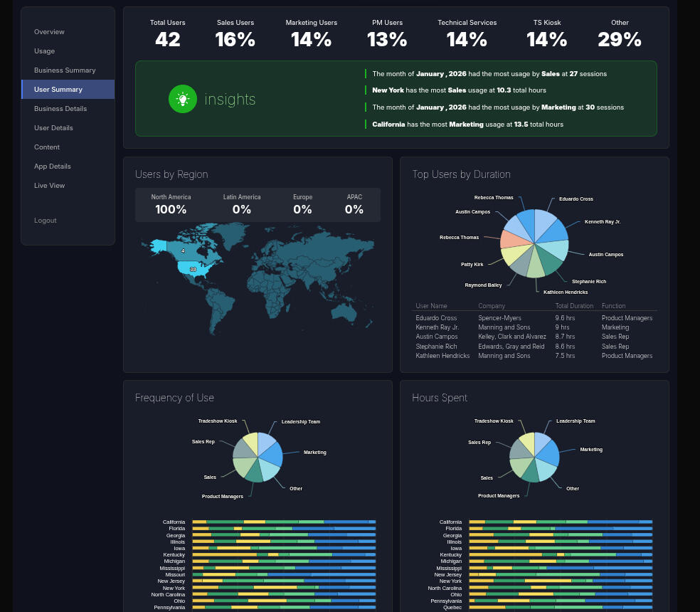Click the Other slice in Hours Spent pie
Viewport: 700px width, 612px height.
546,469
